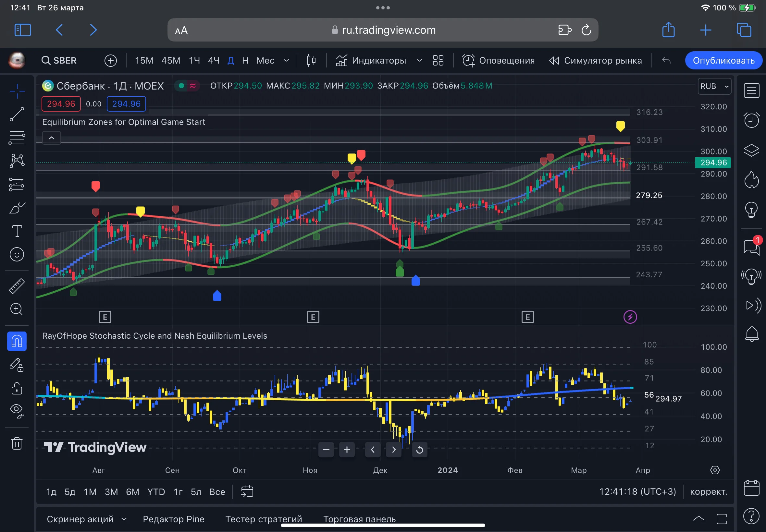Screen dimensions: 766x532
Task: Open the watchlist panel icon
Action: coord(751,90)
